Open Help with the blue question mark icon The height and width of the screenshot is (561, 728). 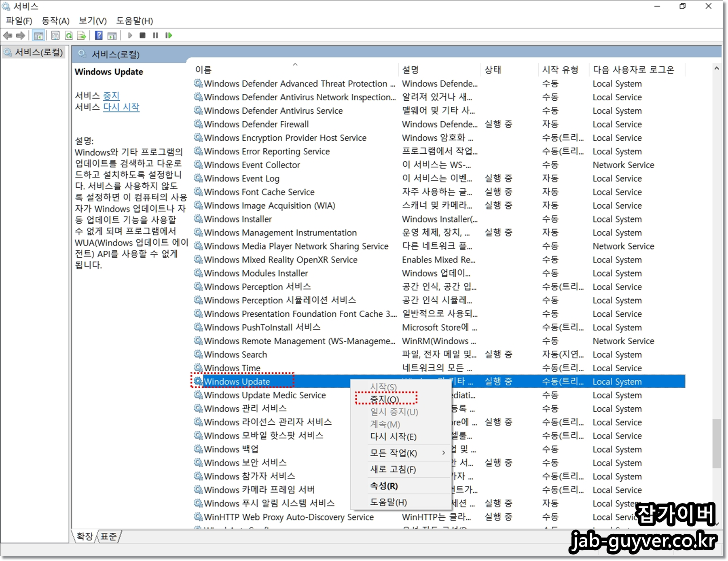pos(99,36)
